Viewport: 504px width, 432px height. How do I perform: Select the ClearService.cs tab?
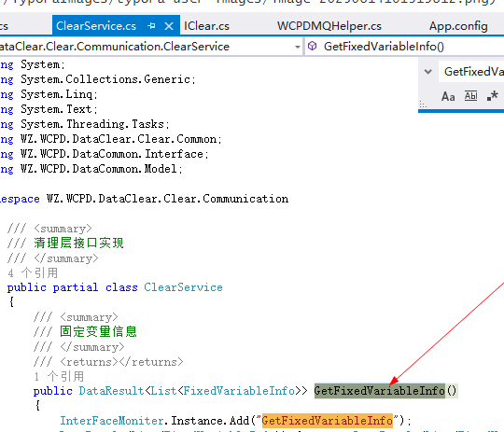click(96, 26)
